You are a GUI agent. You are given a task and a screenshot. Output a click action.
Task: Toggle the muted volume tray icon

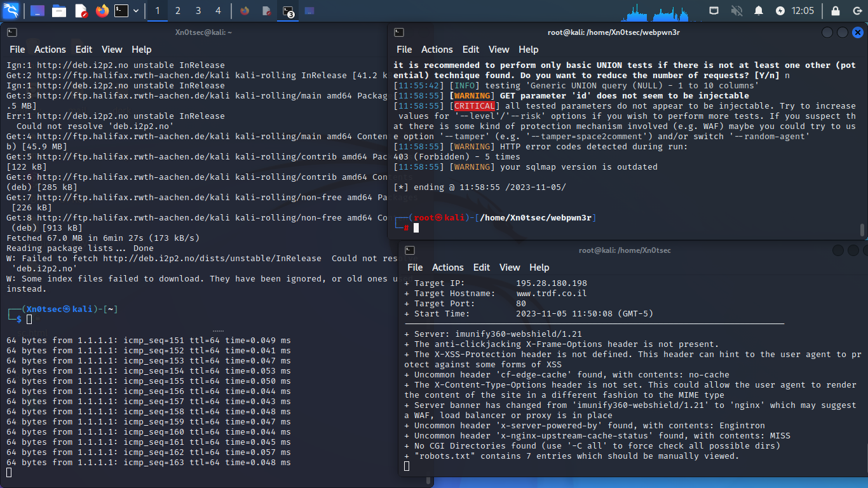pyautogui.click(x=736, y=11)
